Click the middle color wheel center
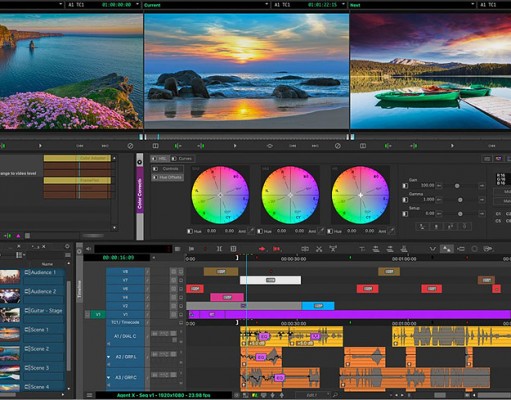This screenshot has width=511, height=400. tap(290, 195)
